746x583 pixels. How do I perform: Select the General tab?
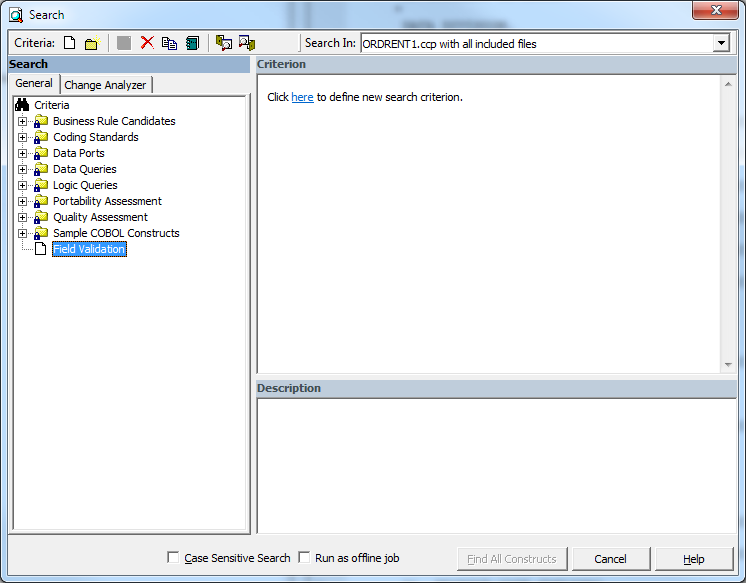[x=34, y=84]
